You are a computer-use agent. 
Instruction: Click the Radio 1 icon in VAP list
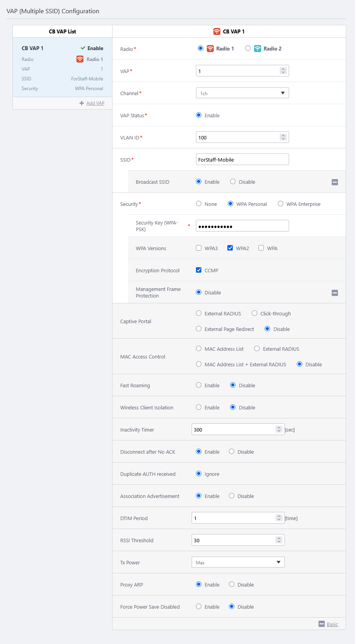[x=80, y=59]
